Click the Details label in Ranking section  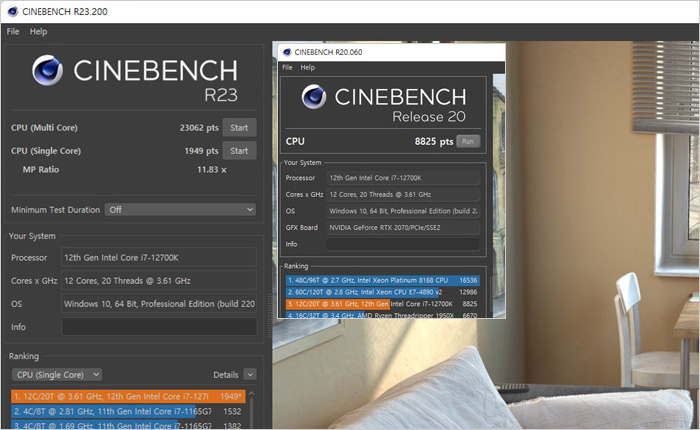tap(225, 375)
